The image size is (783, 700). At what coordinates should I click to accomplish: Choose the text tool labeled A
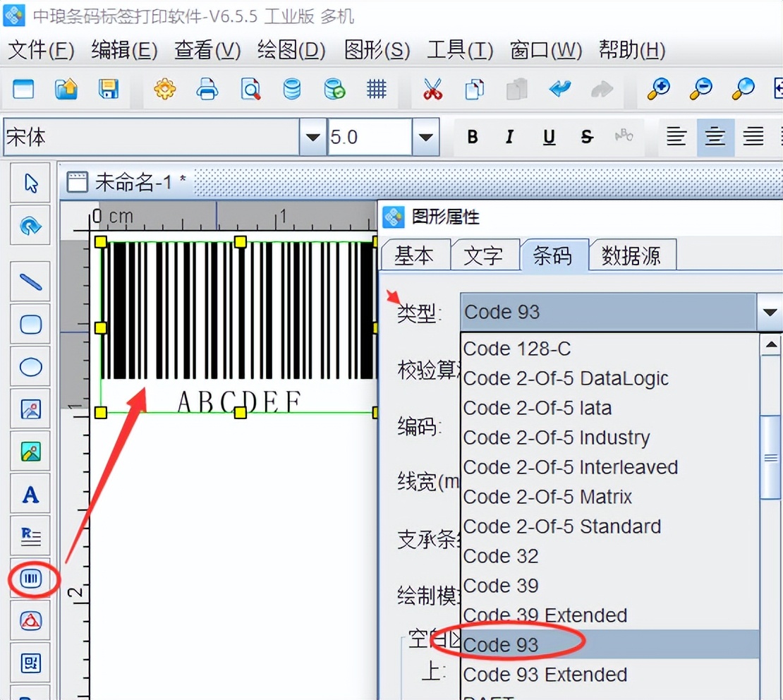[x=31, y=494]
